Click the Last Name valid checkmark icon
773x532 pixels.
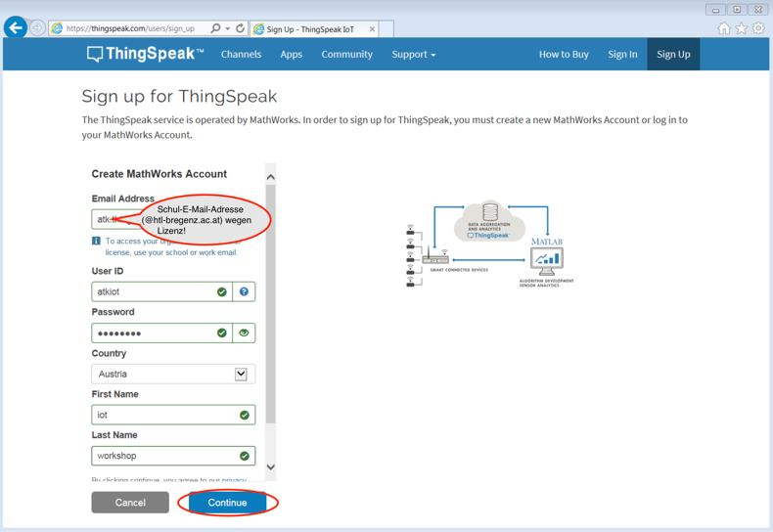point(244,456)
